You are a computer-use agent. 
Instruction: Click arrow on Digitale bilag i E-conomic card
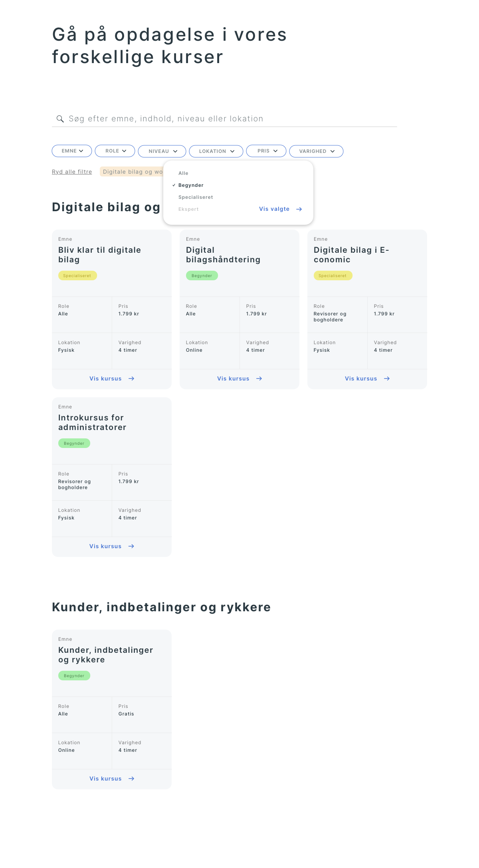click(x=387, y=379)
